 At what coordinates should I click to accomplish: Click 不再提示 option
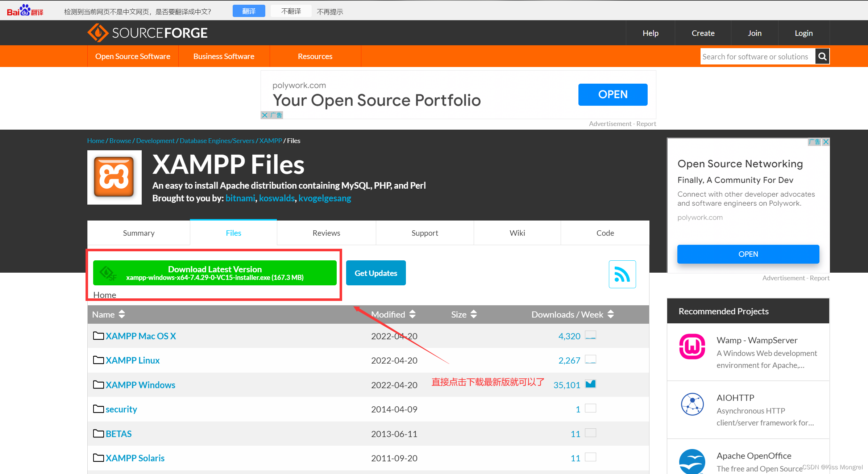click(330, 12)
